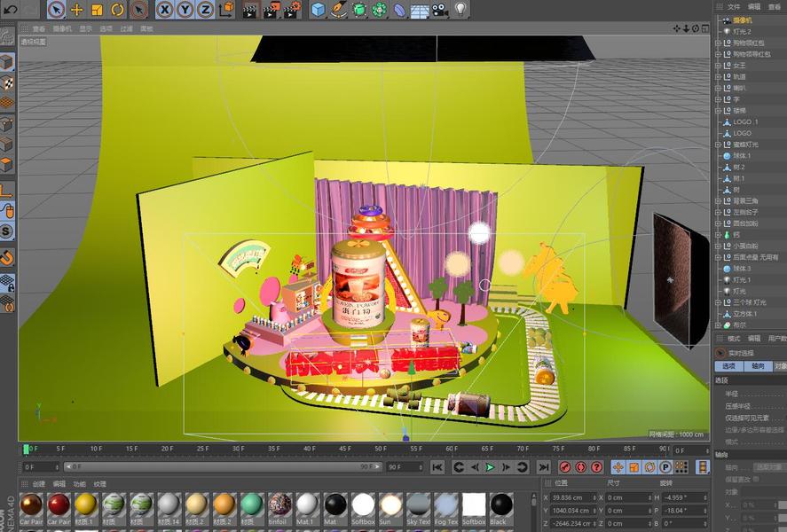
Task: Open the Floor environment icon
Action: pos(420,10)
